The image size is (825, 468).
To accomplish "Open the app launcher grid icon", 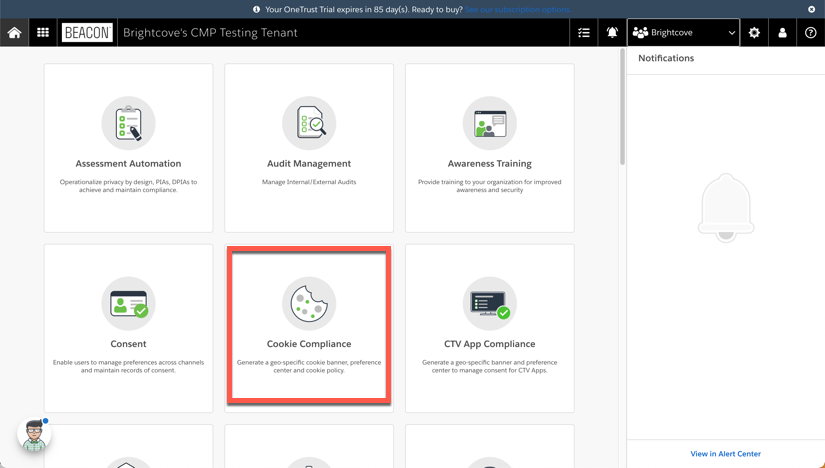I will (43, 33).
